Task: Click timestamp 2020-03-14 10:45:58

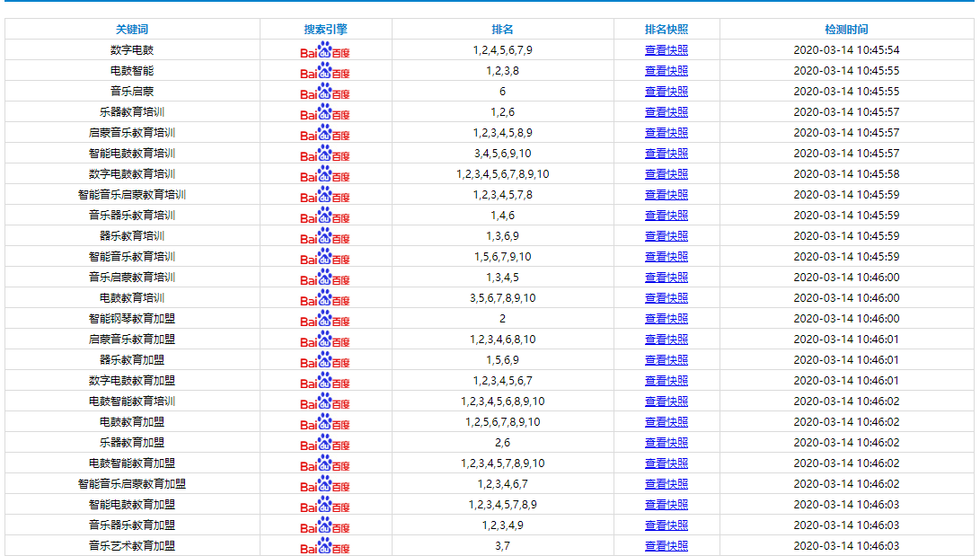Action: click(x=846, y=173)
